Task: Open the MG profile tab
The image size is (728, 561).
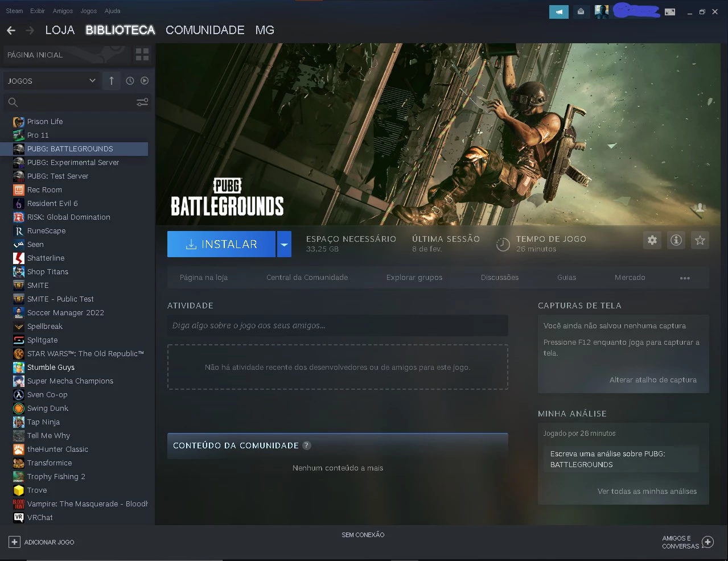Action: tap(265, 30)
